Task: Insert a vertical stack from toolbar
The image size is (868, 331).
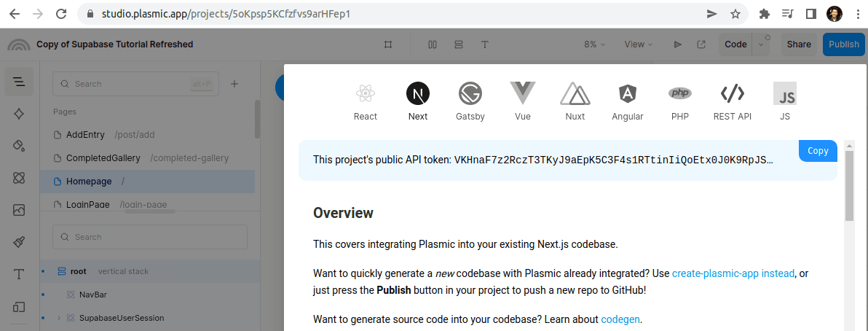Action: [458, 44]
